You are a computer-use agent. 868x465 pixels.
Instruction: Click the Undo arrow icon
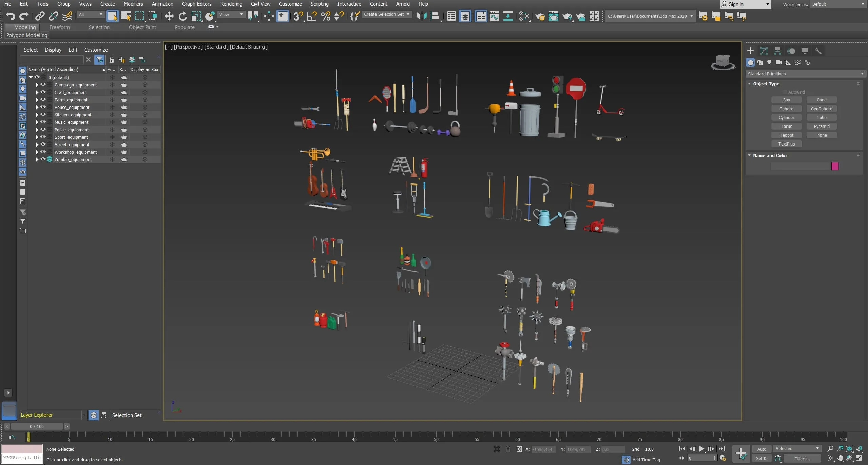(x=11, y=16)
